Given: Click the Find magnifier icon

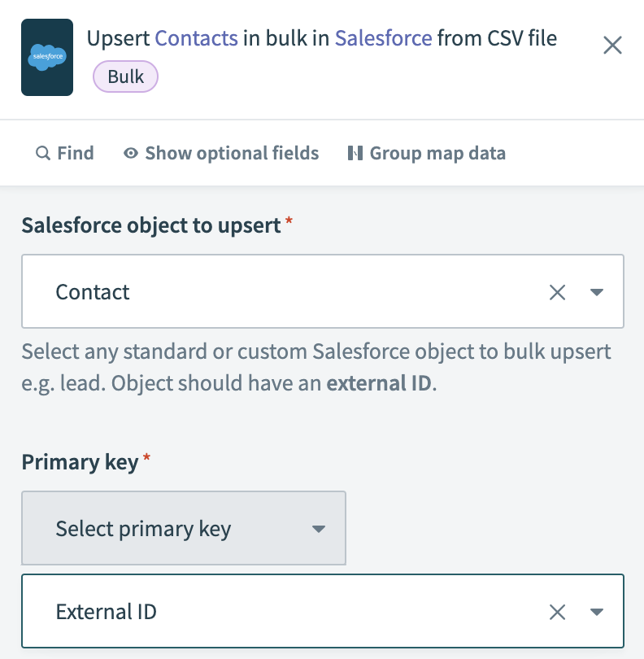Looking at the screenshot, I should tap(43, 153).
